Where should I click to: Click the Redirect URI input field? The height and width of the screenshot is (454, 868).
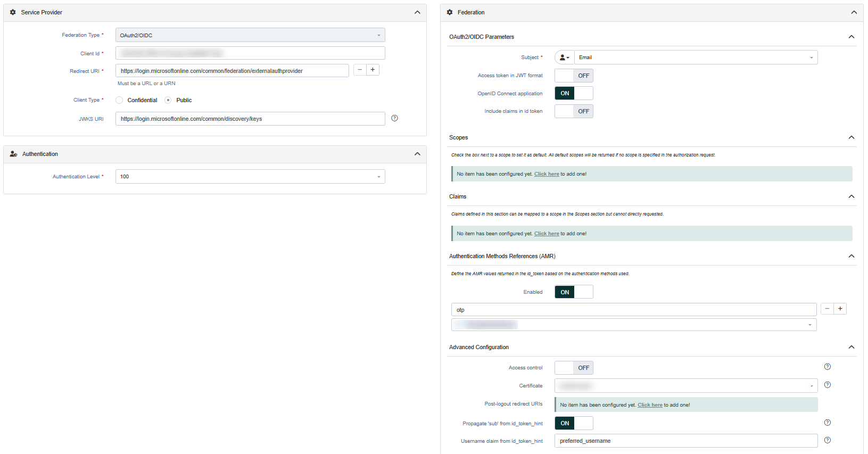tap(232, 71)
